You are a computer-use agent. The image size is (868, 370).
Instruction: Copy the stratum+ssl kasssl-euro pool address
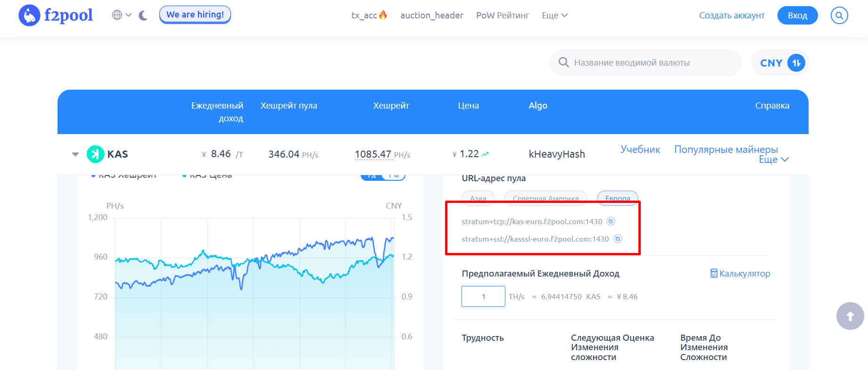(x=618, y=239)
